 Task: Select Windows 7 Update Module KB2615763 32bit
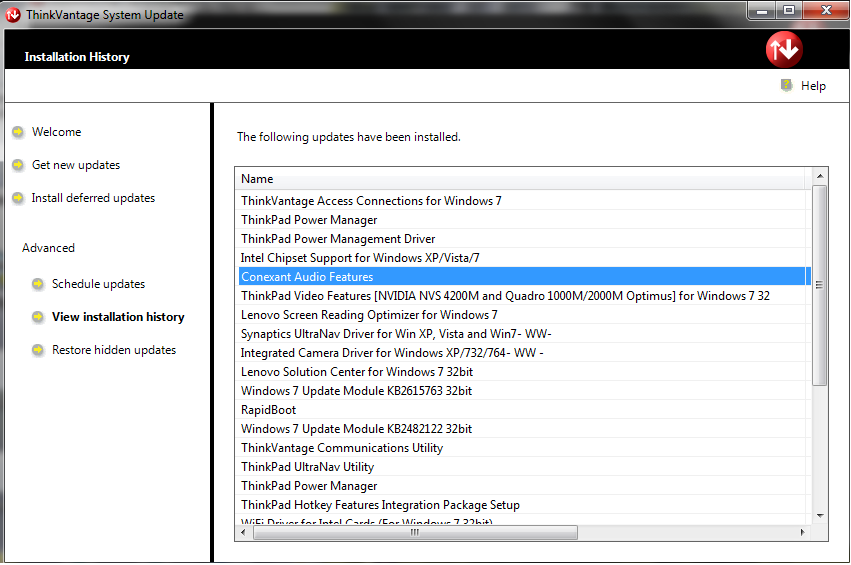pyautogui.click(x=523, y=391)
